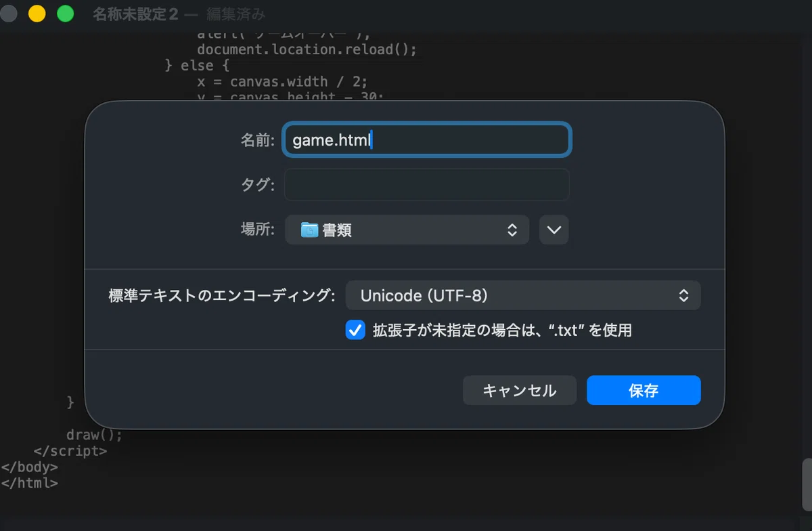Click the green full-screen window button
The image size is (812, 531).
tap(65, 14)
